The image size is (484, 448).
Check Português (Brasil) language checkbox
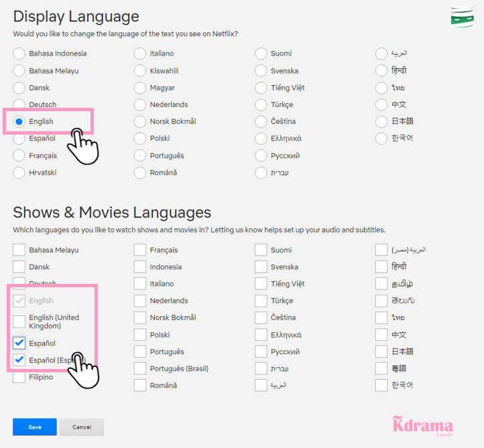[x=140, y=368]
